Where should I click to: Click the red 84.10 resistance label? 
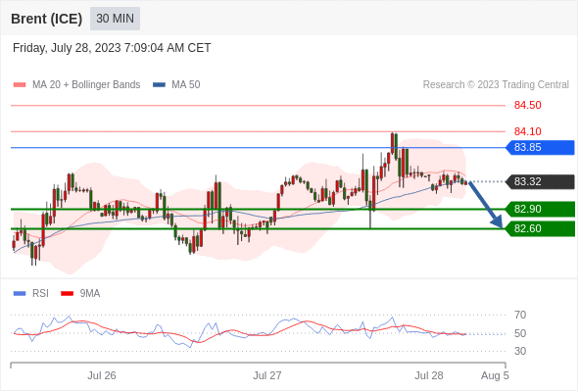coord(527,131)
